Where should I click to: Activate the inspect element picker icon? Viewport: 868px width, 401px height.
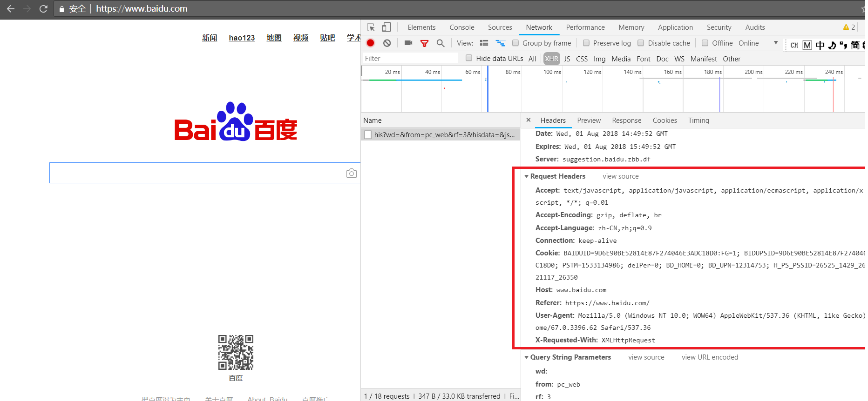[371, 27]
